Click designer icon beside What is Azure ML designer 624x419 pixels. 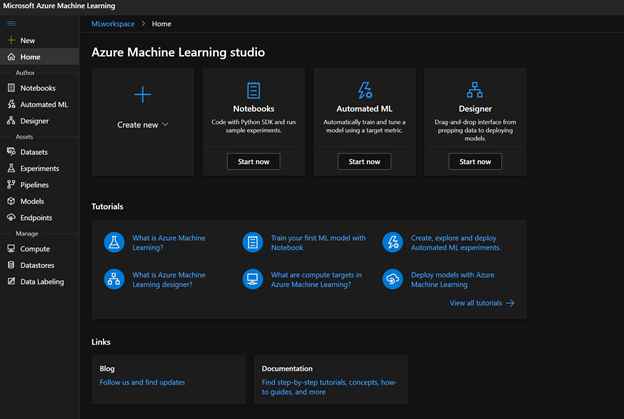[x=114, y=279]
